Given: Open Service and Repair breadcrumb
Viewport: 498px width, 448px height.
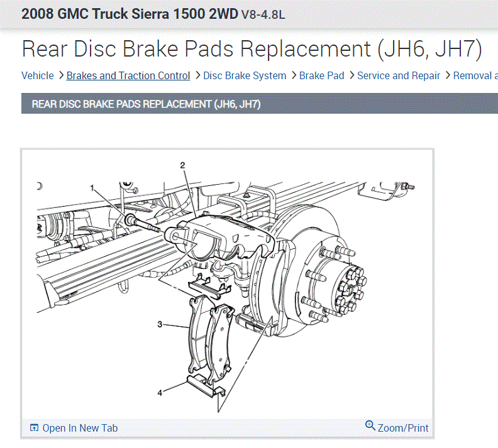Looking at the screenshot, I should (x=399, y=76).
